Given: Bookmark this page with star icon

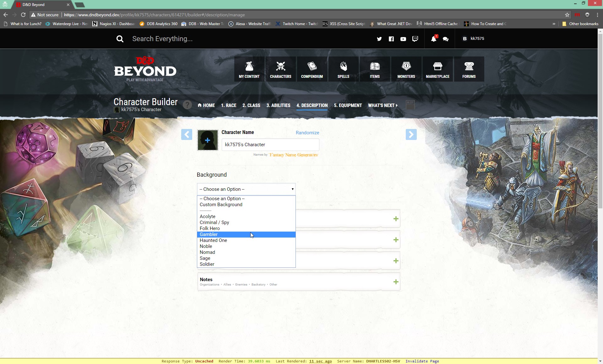Looking at the screenshot, I should click(x=567, y=15).
